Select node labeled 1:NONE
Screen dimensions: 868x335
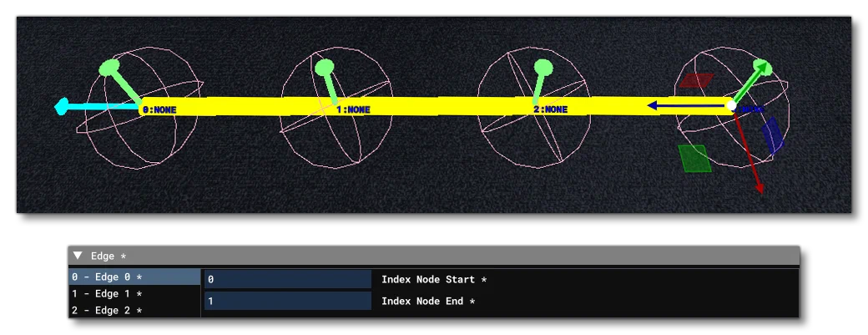pos(353,109)
